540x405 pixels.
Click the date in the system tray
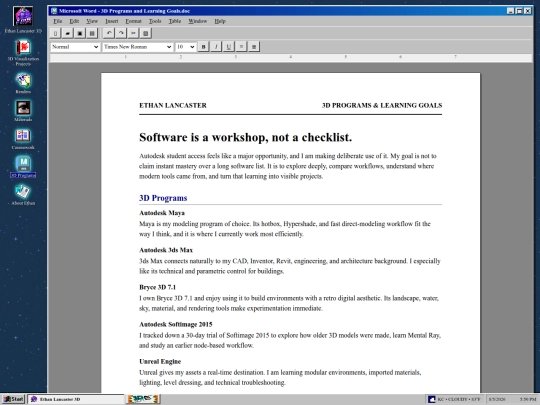click(496, 399)
